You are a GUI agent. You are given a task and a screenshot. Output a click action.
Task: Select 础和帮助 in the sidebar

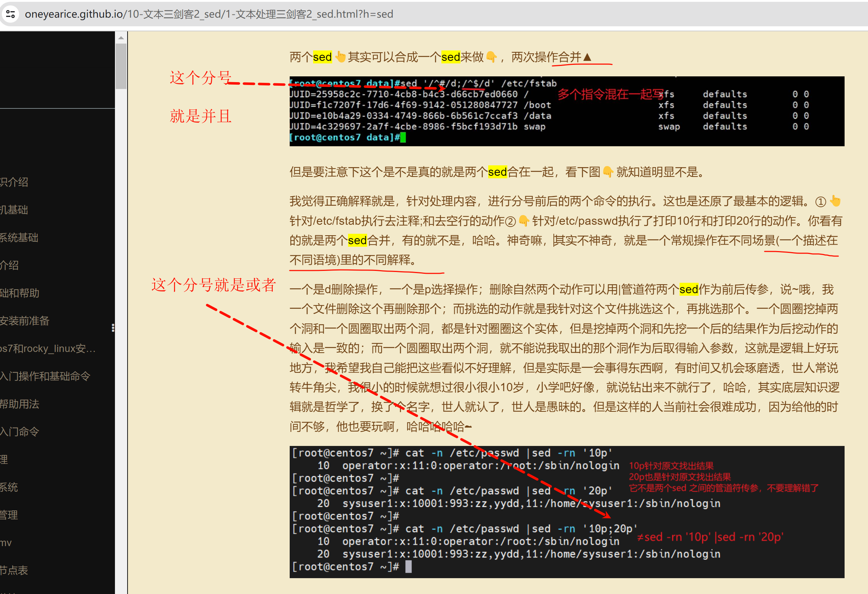coord(19,293)
